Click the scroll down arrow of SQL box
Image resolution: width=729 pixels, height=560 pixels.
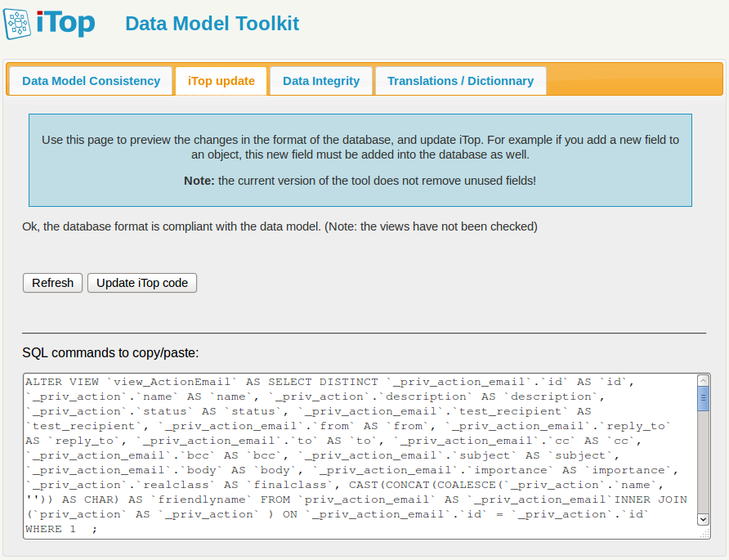click(703, 519)
